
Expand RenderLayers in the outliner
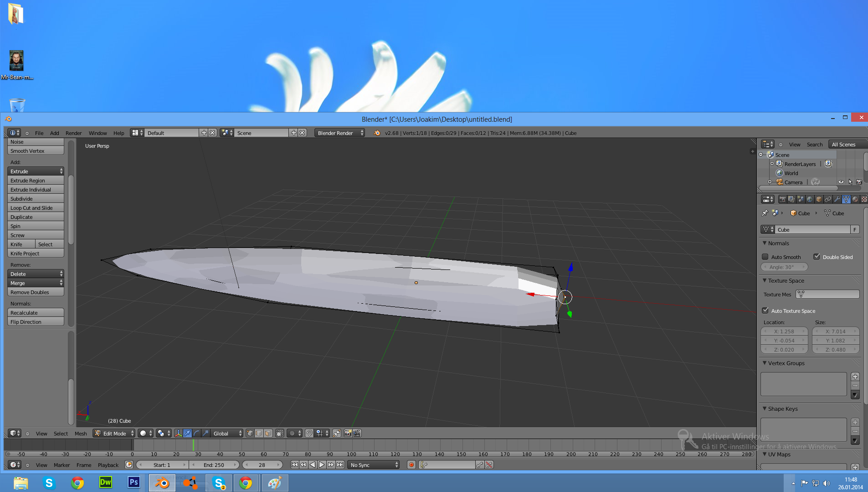point(772,164)
